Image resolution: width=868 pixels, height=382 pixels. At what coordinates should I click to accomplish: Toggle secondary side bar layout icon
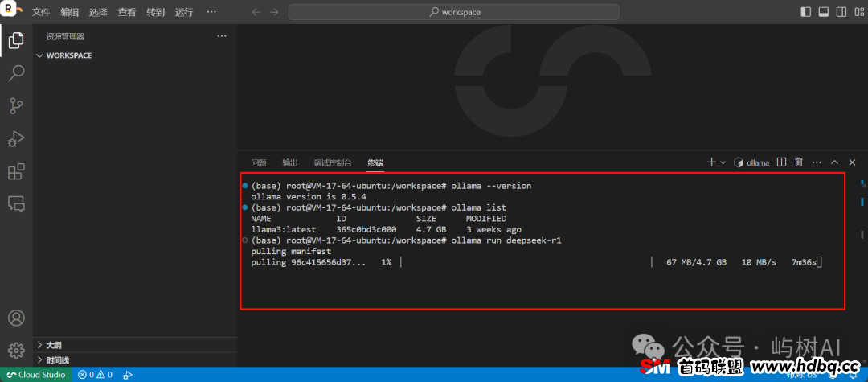click(841, 11)
